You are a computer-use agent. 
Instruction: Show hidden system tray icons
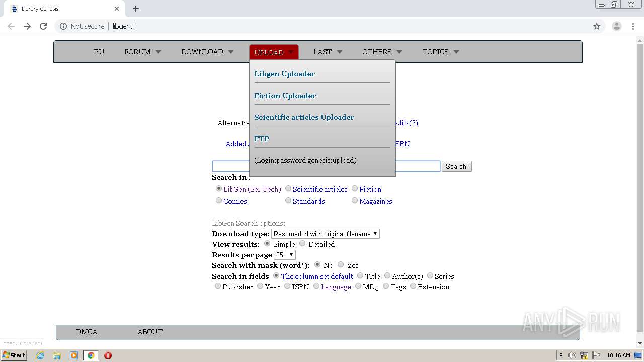click(x=561, y=355)
